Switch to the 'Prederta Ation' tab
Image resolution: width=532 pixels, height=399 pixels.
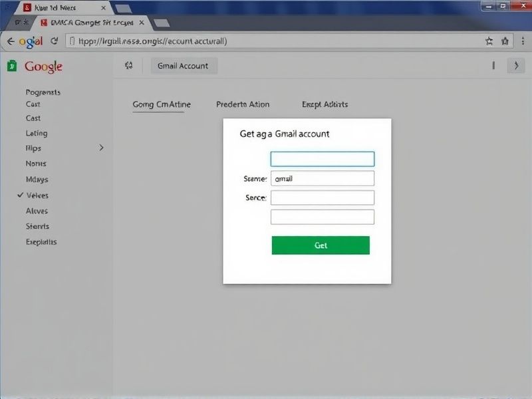click(243, 104)
